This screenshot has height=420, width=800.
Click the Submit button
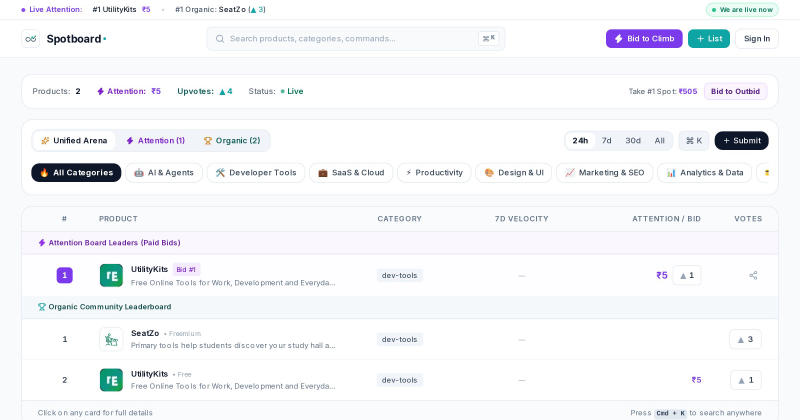[741, 141]
